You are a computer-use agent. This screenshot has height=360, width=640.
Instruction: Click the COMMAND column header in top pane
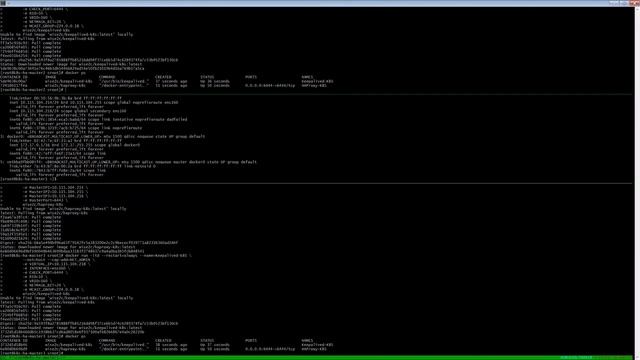coord(107,77)
